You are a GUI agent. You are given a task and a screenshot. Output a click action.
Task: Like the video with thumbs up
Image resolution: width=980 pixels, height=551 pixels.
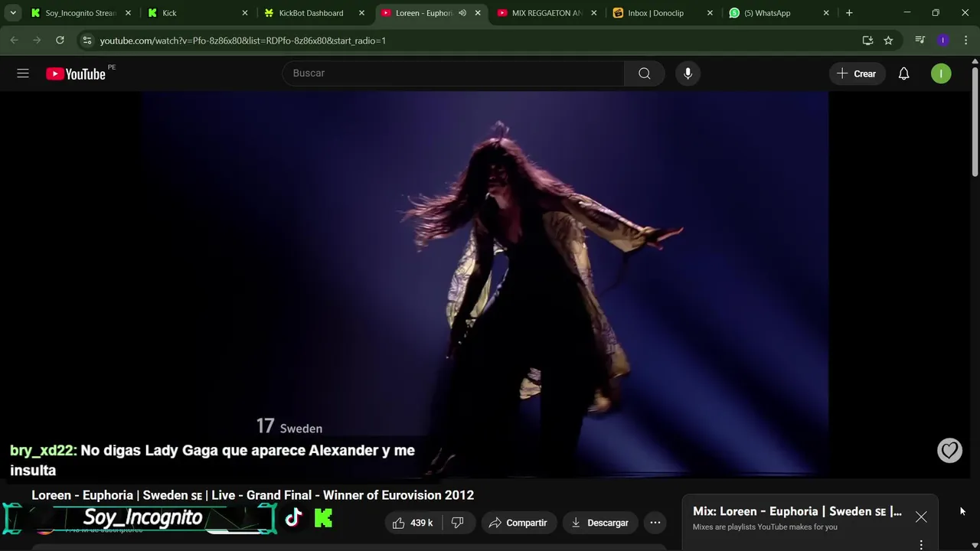coord(413,523)
